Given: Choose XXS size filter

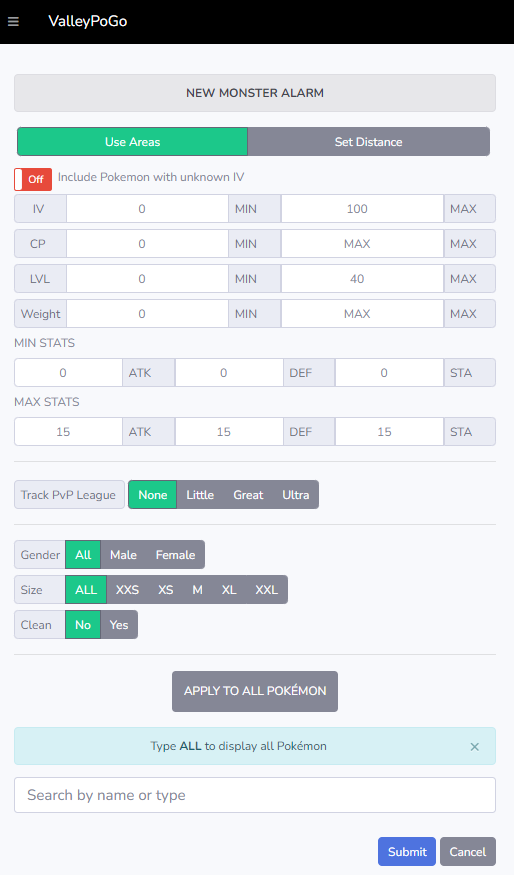Looking at the screenshot, I should (x=127, y=590).
